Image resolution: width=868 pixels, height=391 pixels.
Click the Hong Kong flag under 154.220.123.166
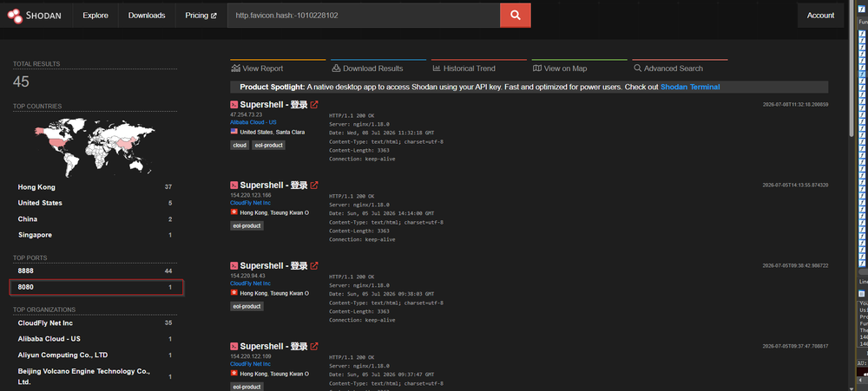pos(234,212)
